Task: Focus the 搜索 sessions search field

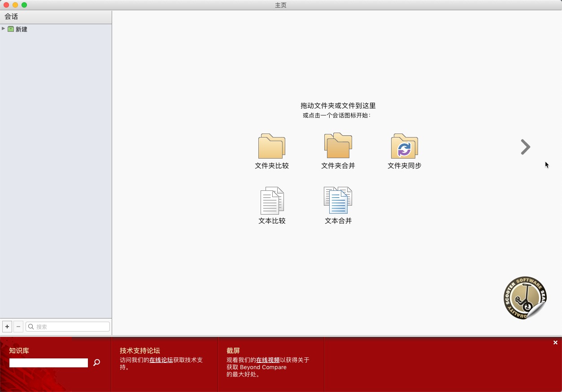Action: pos(68,327)
